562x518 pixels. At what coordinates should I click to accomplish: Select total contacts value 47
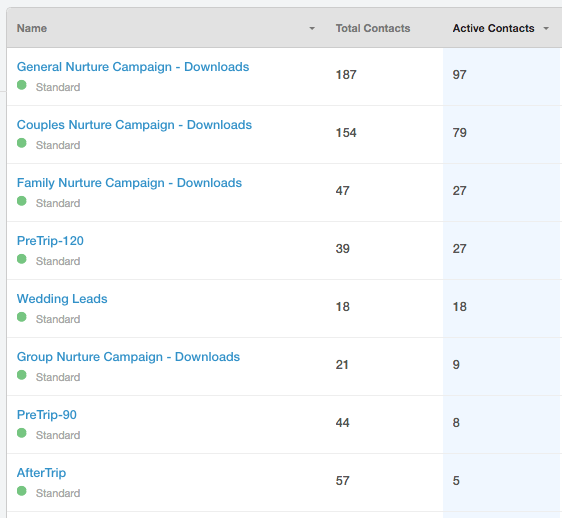pos(343,191)
